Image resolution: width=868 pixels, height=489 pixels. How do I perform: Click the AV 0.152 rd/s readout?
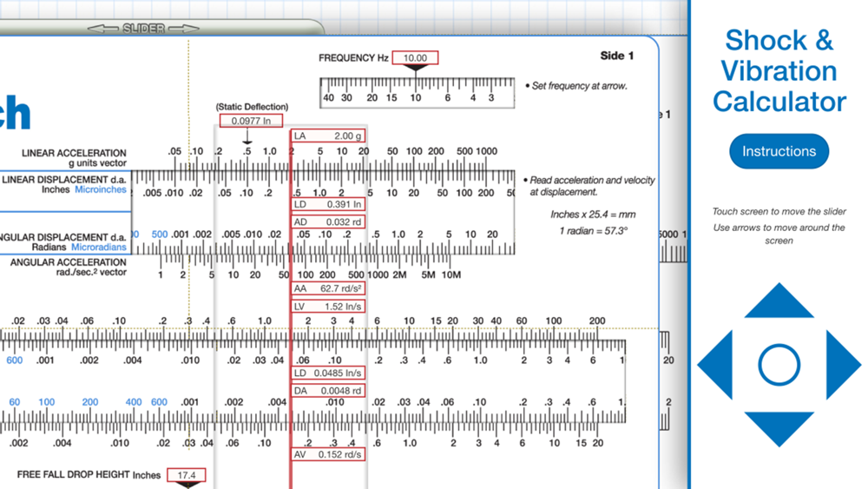328,454
